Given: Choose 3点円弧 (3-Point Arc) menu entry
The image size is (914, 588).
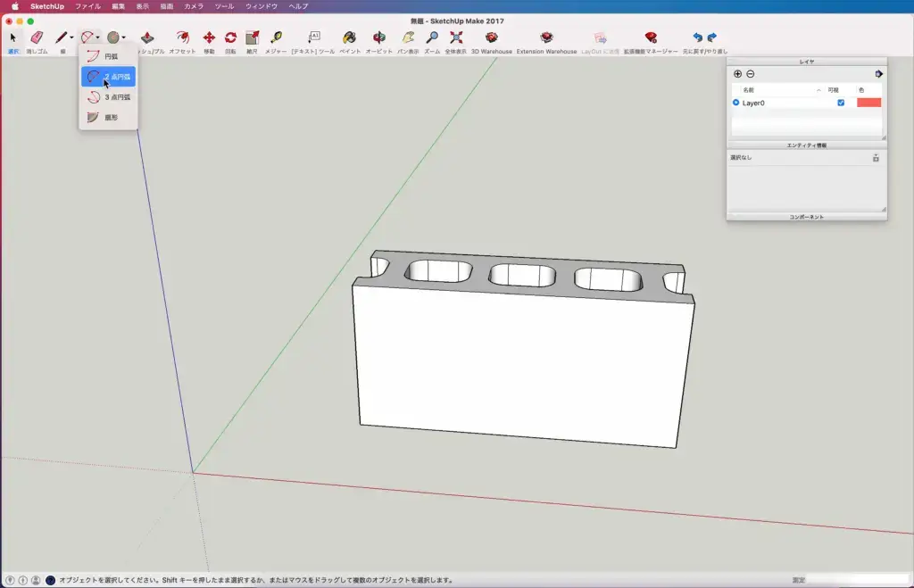Looking at the screenshot, I should [108, 97].
